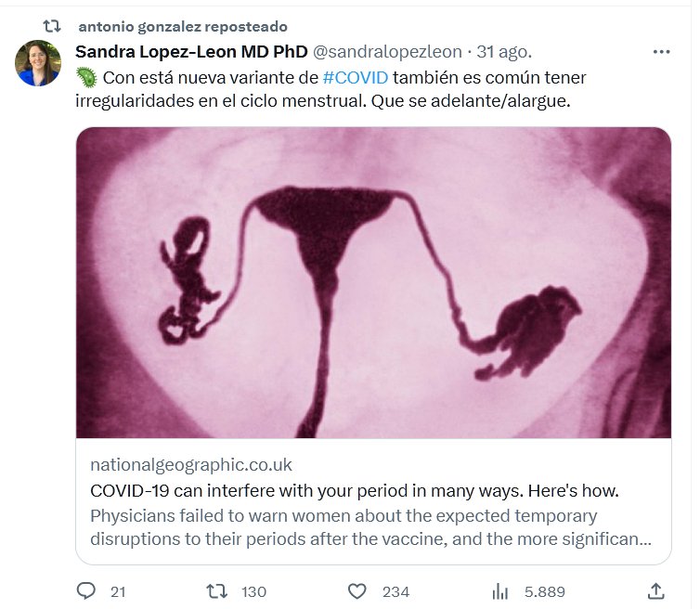Open the uterus illustration card image
Viewport: 700px width, 609px height.
373,282
